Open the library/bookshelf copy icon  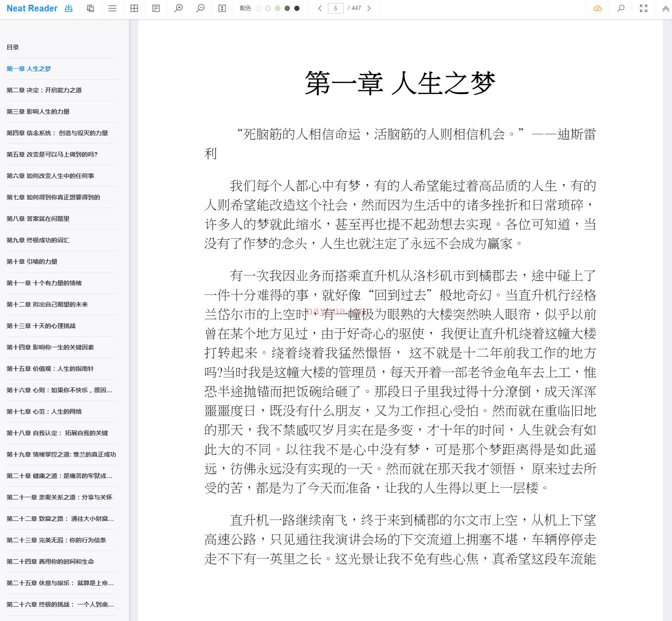[x=91, y=8]
